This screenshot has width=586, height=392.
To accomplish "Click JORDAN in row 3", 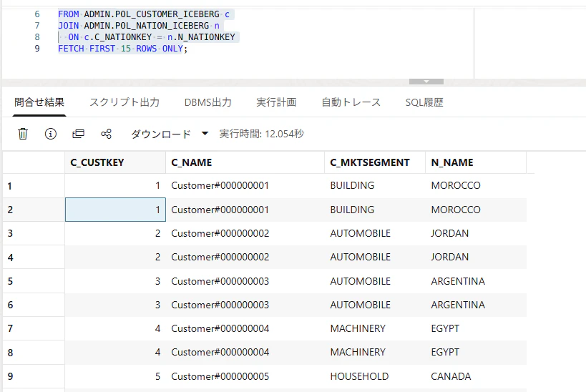I will pos(449,233).
